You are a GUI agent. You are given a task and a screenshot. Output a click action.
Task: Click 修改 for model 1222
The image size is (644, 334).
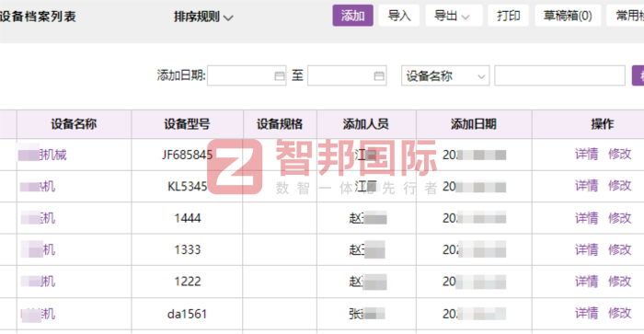(620, 282)
